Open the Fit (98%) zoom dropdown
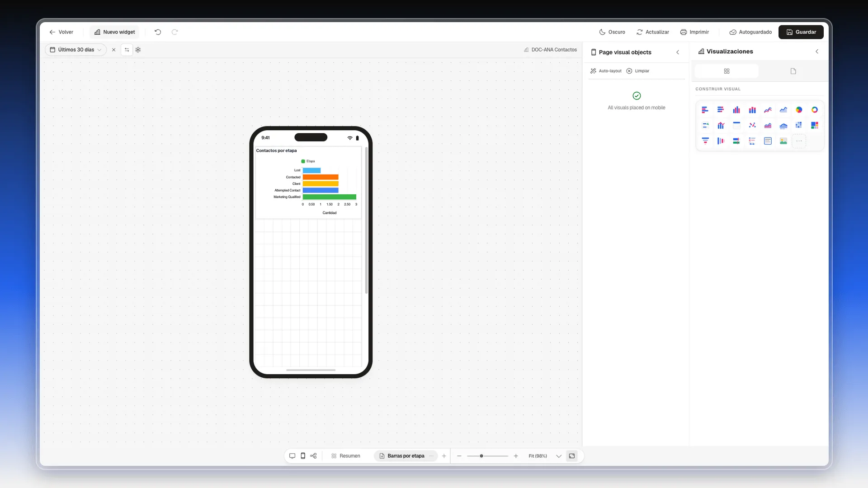 545,456
